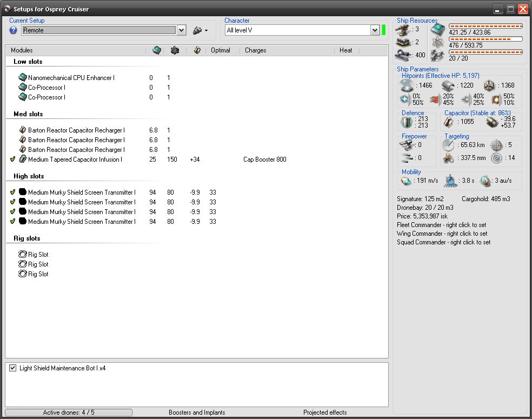Switch to Boosters and Implants tab

coord(197,412)
